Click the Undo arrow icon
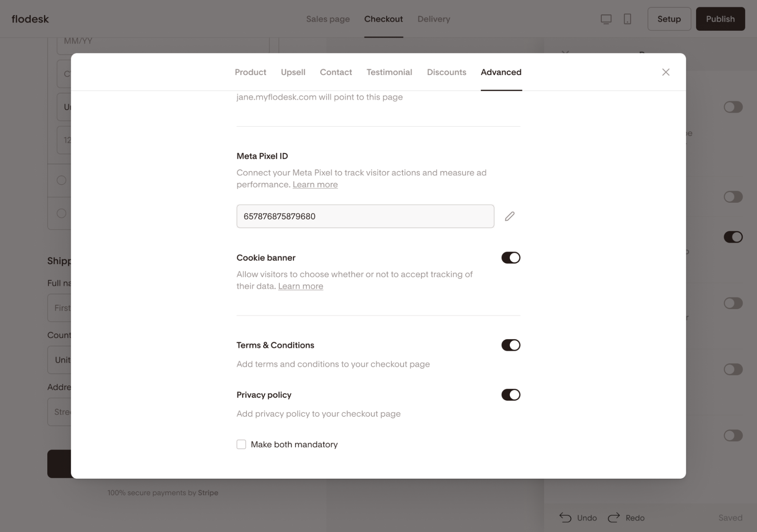757x532 pixels. [x=565, y=517]
